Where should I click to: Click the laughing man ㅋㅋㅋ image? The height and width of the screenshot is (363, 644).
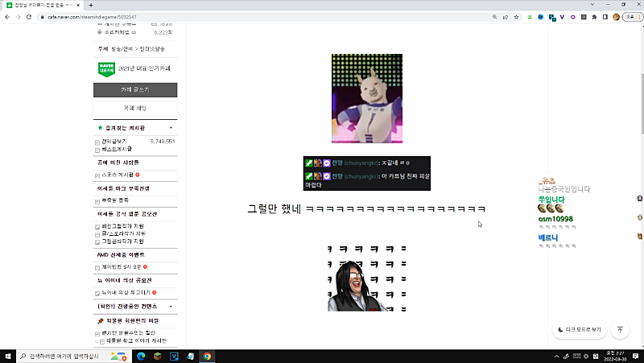point(367,278)
